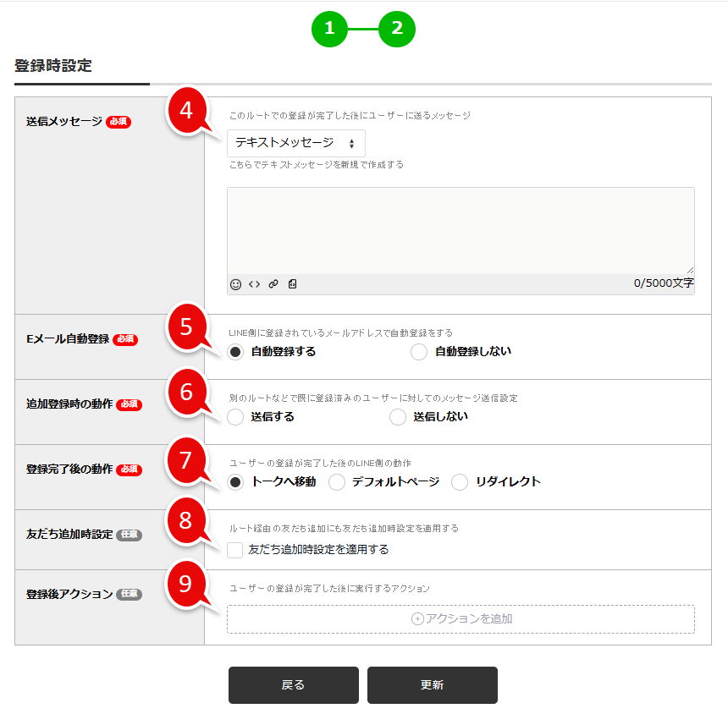Select リダイレクト as the post-registration action
Image resolution: width=728 pixels, height=714 pixels.
[x=460, y=482]
